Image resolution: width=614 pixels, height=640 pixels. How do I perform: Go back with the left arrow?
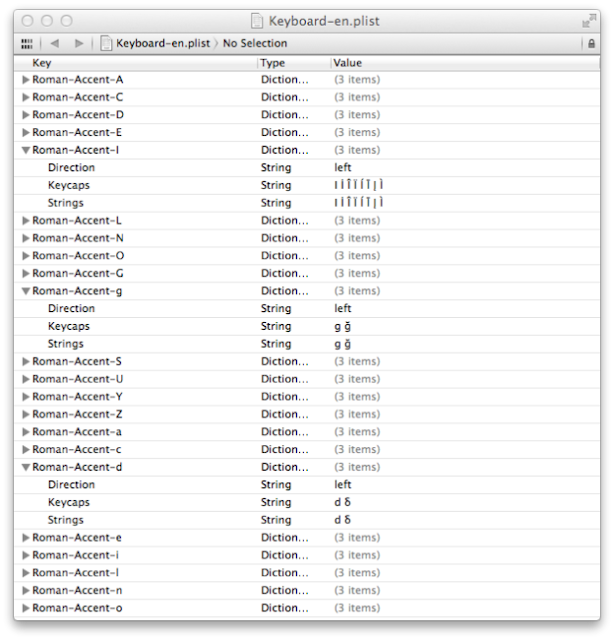(x=55, y=43)
